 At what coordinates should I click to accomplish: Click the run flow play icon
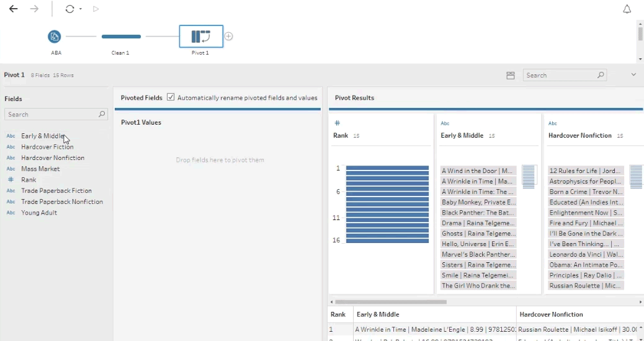pos(95,9)
